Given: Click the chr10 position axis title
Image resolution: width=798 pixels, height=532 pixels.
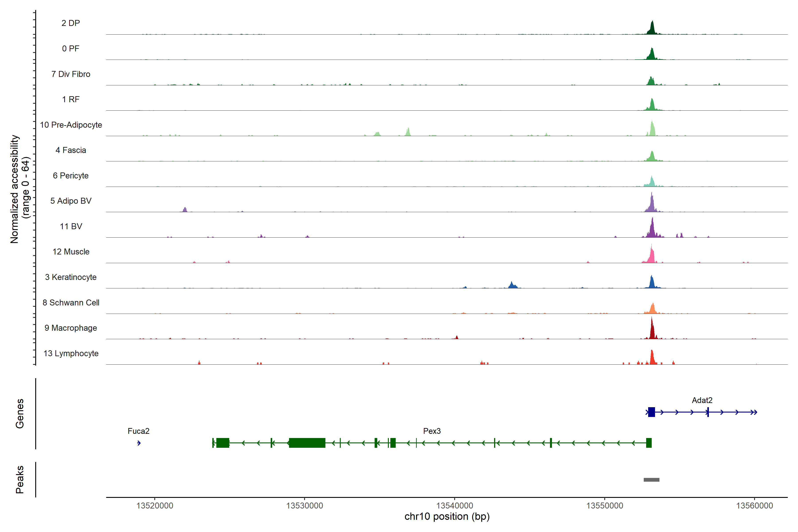Looking at the screenshot, I should 447,516.
